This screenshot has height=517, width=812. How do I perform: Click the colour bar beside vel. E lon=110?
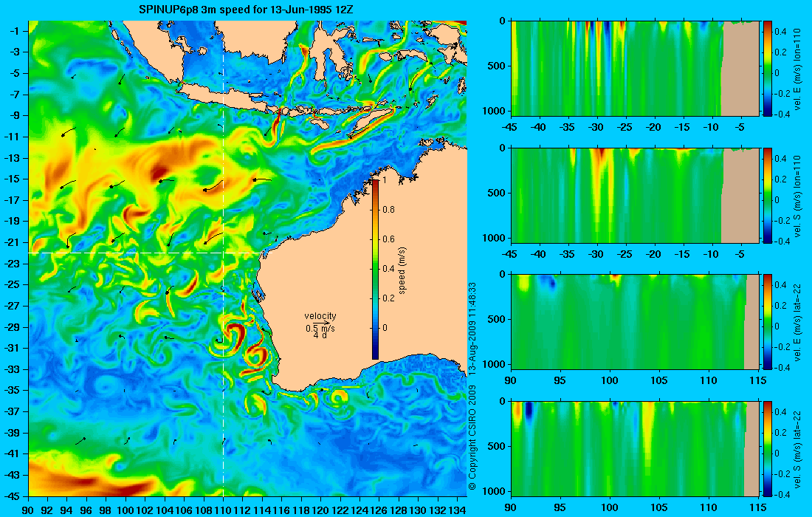coord(768,69)
